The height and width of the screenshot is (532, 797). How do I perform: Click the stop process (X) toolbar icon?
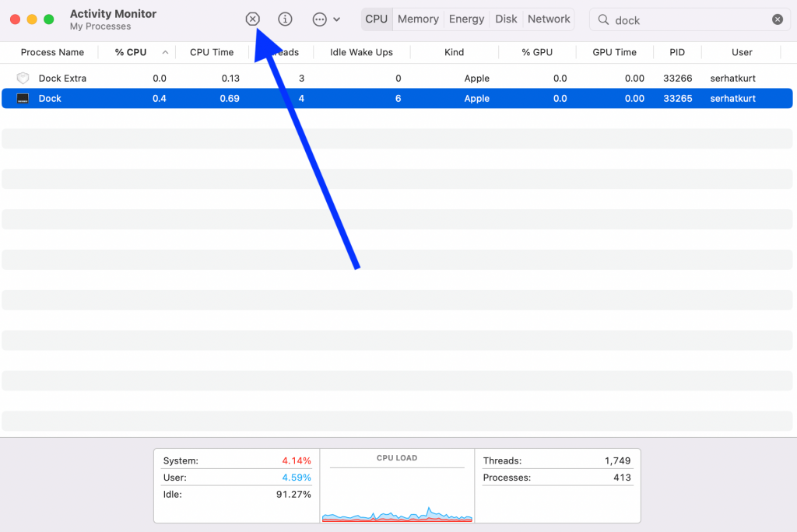click(x=253, y=19)
